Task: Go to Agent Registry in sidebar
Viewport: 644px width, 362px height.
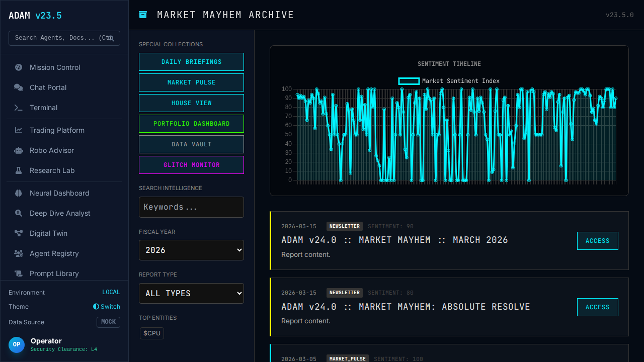Action: tap(54, 253)
